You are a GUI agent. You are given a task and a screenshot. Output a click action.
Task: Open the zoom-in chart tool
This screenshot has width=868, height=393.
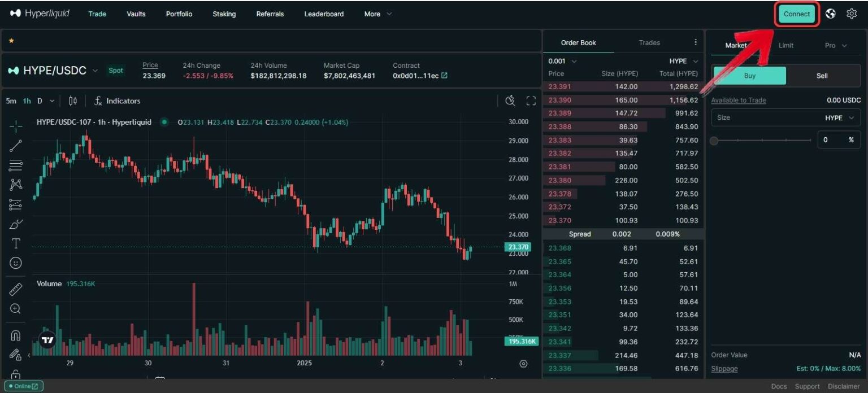pos(15,308)
